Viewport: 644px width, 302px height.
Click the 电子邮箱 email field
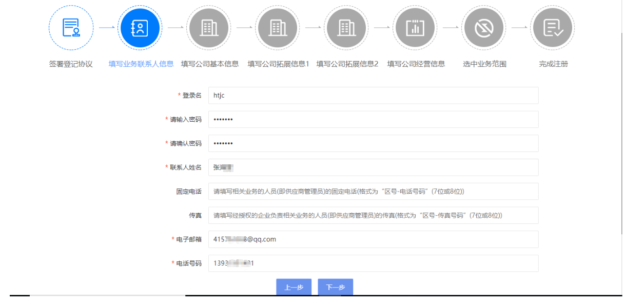(373, 239)
